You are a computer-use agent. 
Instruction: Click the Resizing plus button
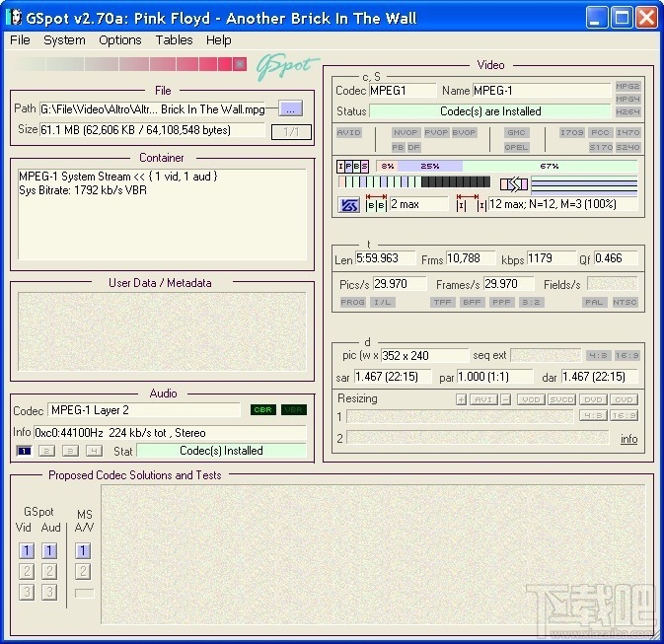coord(461,399)
